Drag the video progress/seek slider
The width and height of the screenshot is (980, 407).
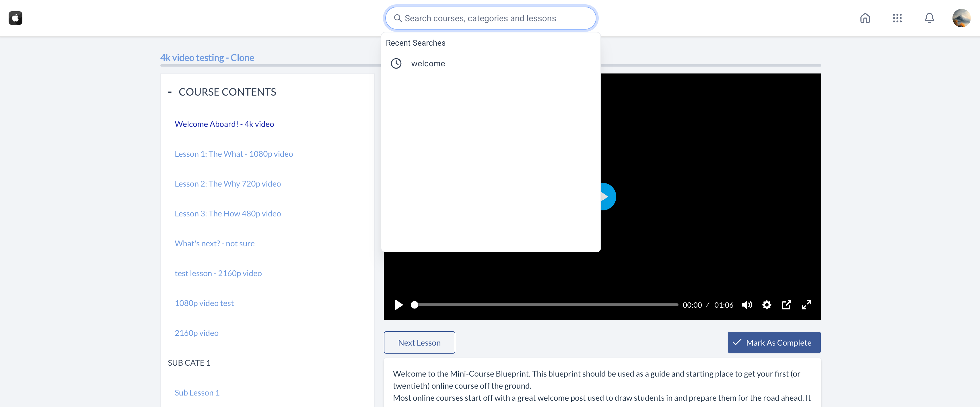[414, 305]
